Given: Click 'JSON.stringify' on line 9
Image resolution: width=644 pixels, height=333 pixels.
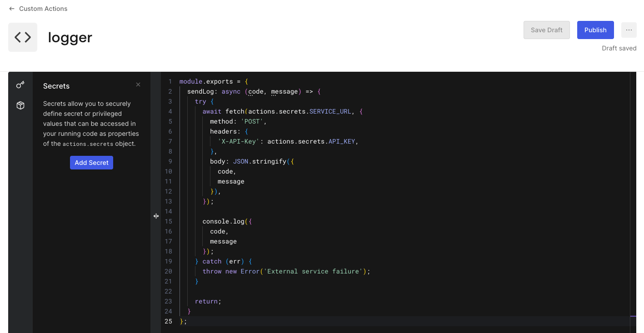Looking at the screenshot, I should click(260, 162).
